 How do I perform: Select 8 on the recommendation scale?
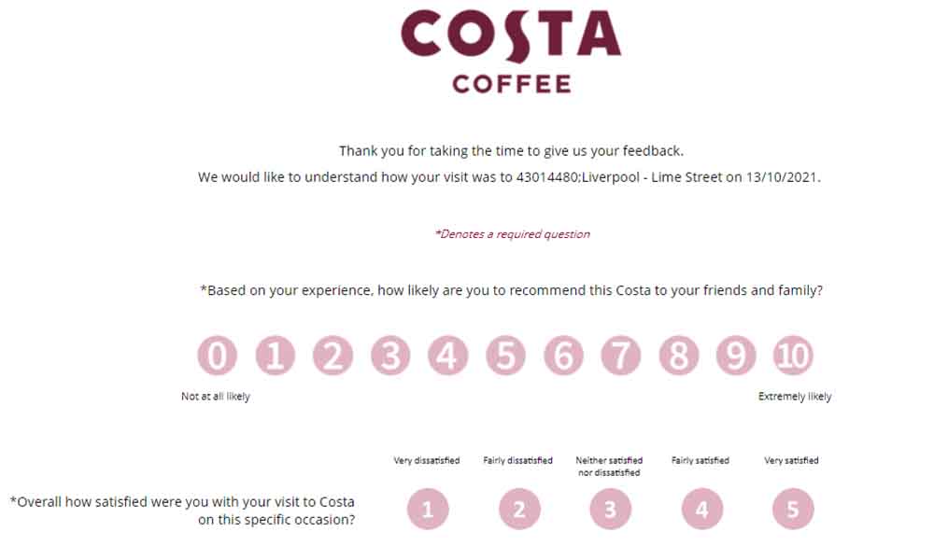tap(678, 356)
